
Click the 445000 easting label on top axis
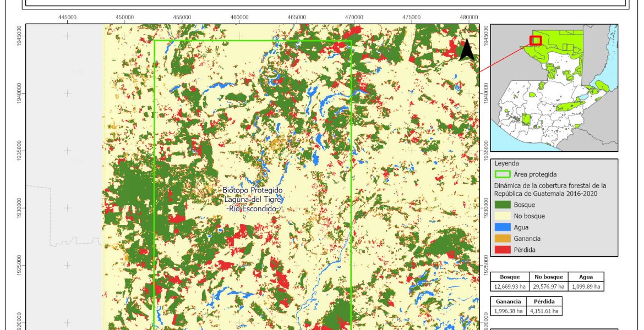(67, 17)
